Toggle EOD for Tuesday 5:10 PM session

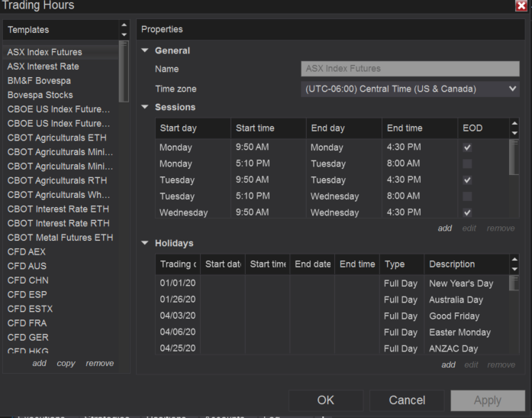click(x=467, y=196)
